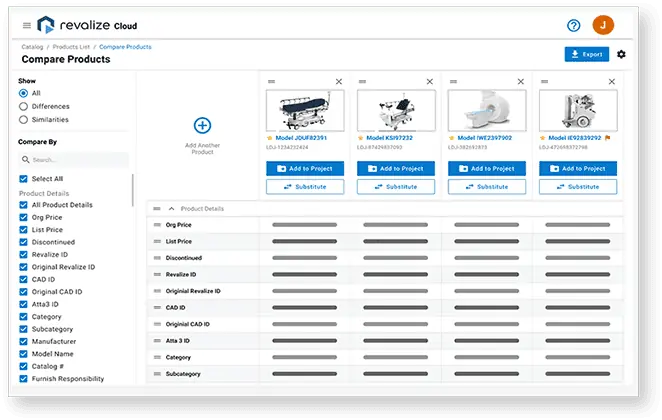Uncheck the Revalize ID checkbox in sidebar
The image size is (662, 420).
(x=23, y=255)
